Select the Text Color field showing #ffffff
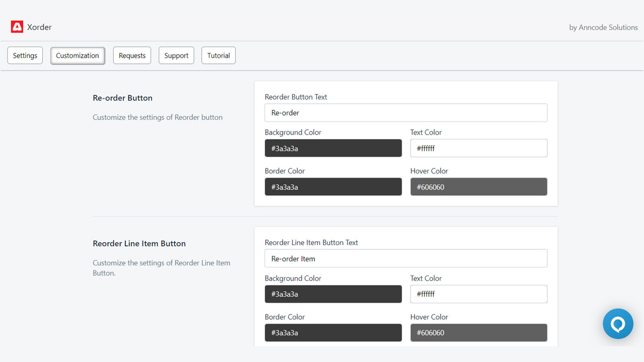Viewport: 644px width, 362px height. pos(478,148)
